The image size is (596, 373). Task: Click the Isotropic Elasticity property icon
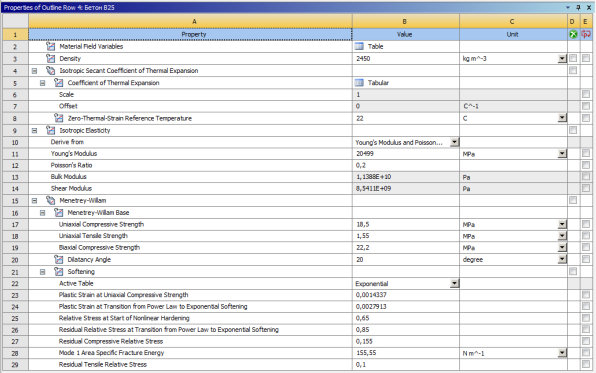pos(51,130)
